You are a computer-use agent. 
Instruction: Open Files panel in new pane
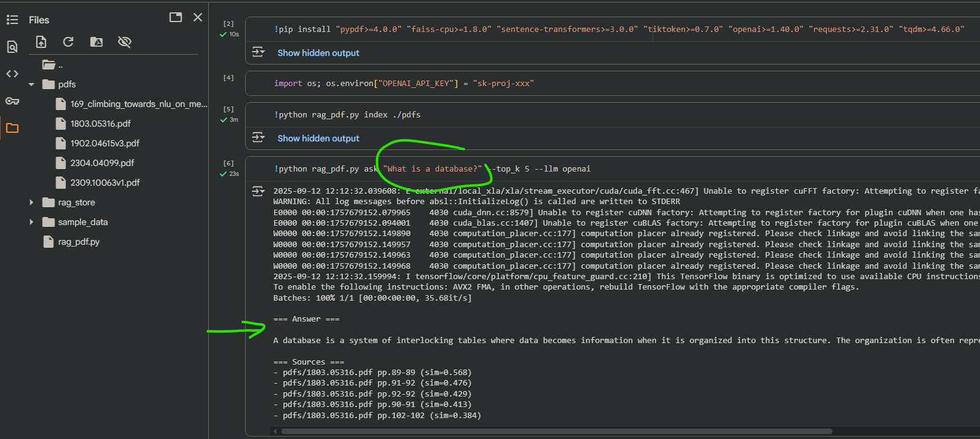coord(176,17)
